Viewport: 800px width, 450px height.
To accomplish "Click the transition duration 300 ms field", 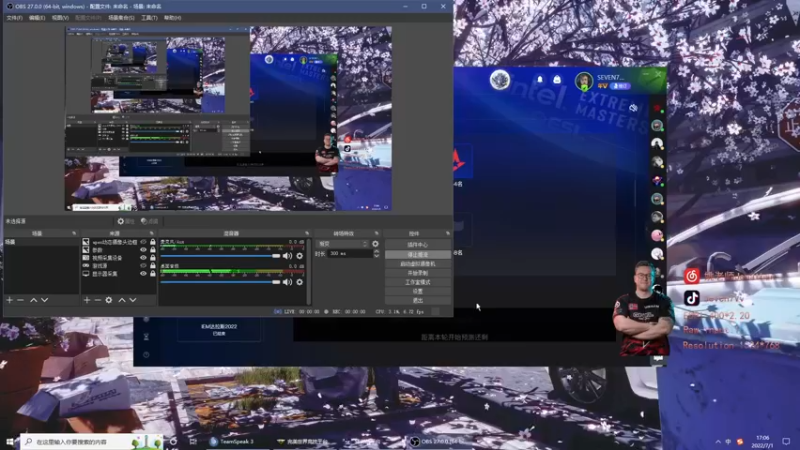I will pos(349,254).
